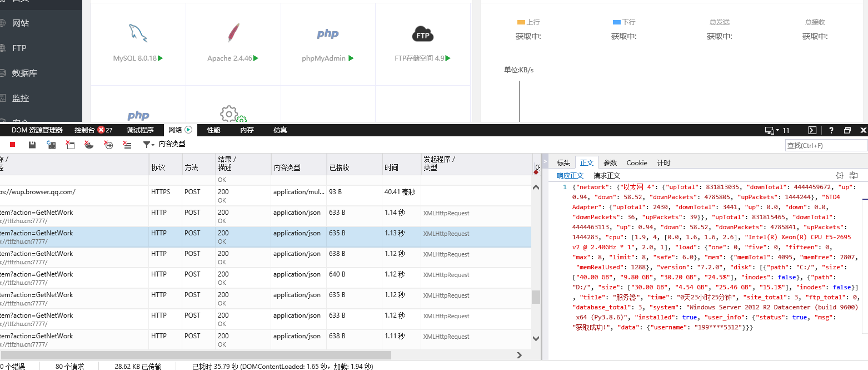Clear browser cache toolbar icon
The width and height of the screenshot is (868, 370).
(x=70, y=145)
